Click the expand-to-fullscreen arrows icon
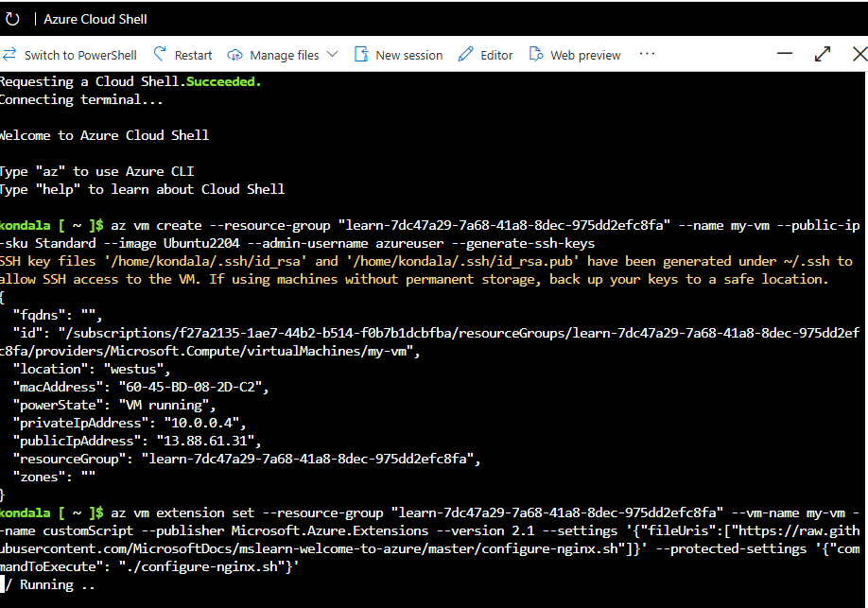Screen dimensions: 868x608 coord(822,54)
